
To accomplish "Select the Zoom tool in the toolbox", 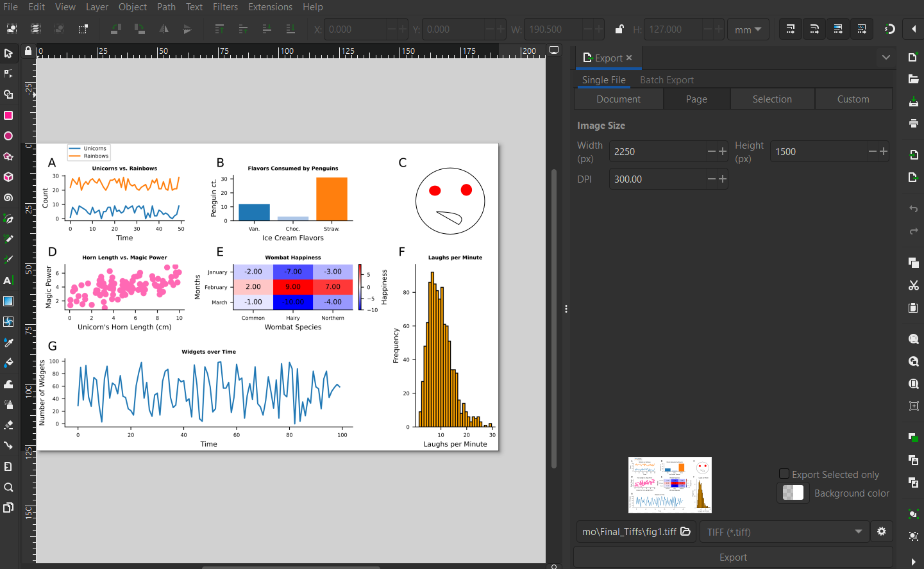I will (9, 487).
